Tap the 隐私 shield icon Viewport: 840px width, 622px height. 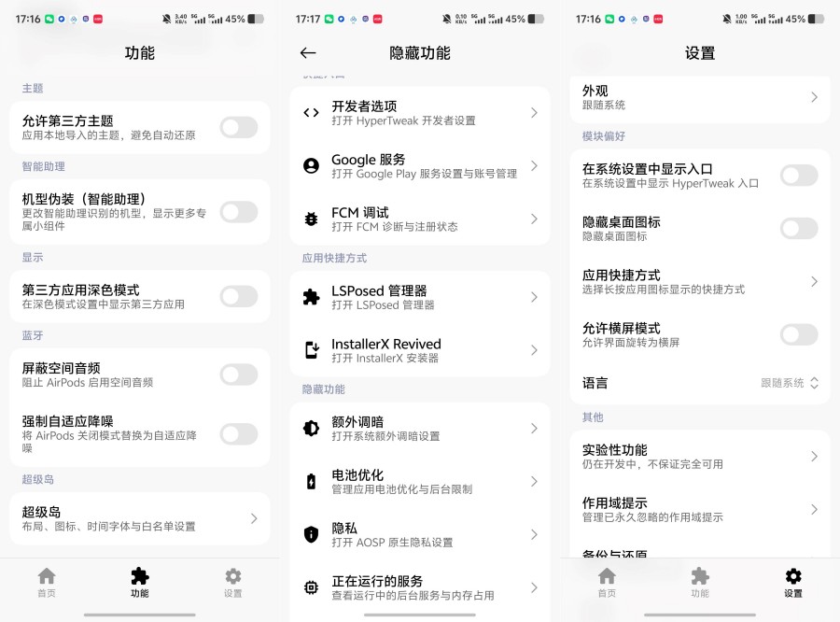click(311, 534)
